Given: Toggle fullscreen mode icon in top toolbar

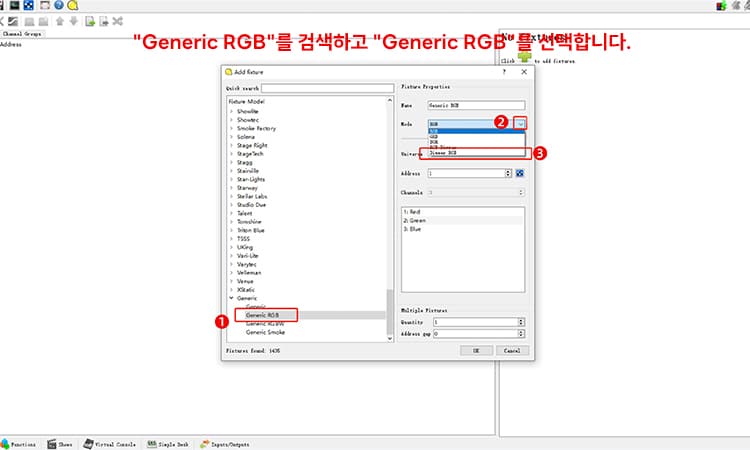Looking at the screenshot, I should pyautogui.click(x=45, y=5).
